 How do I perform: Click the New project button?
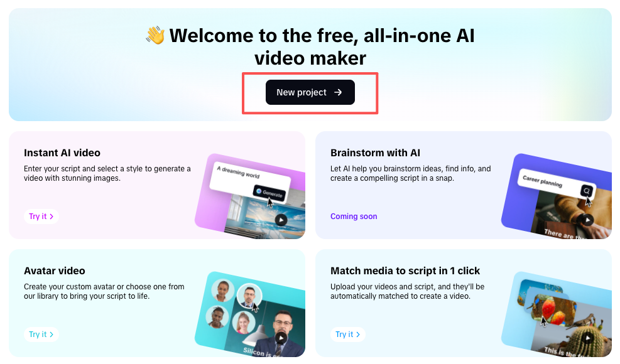point(310,92)
